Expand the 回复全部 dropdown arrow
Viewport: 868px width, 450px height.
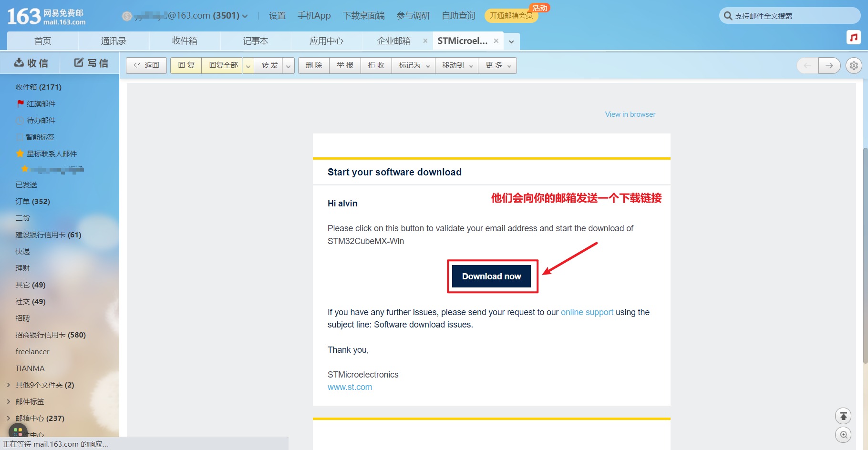[x=248, y=65]
